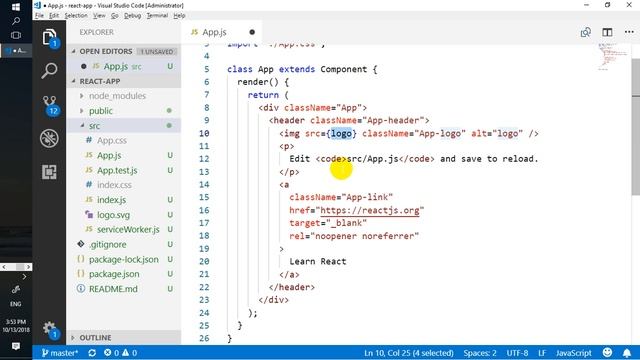Click the VS Code taskbar app button
The width and height of the screenshot is (640, 360).
(x=16, y=51)
